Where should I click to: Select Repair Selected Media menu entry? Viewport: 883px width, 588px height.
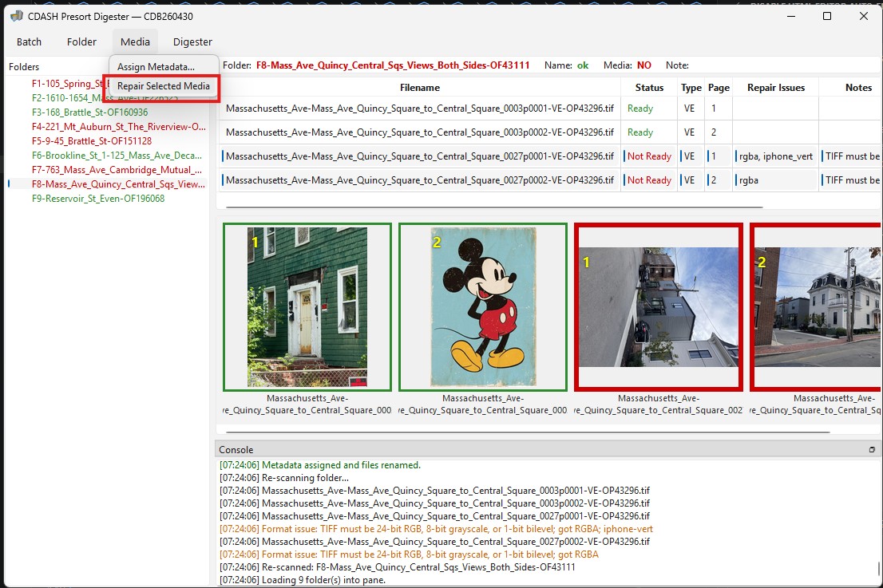164,86
